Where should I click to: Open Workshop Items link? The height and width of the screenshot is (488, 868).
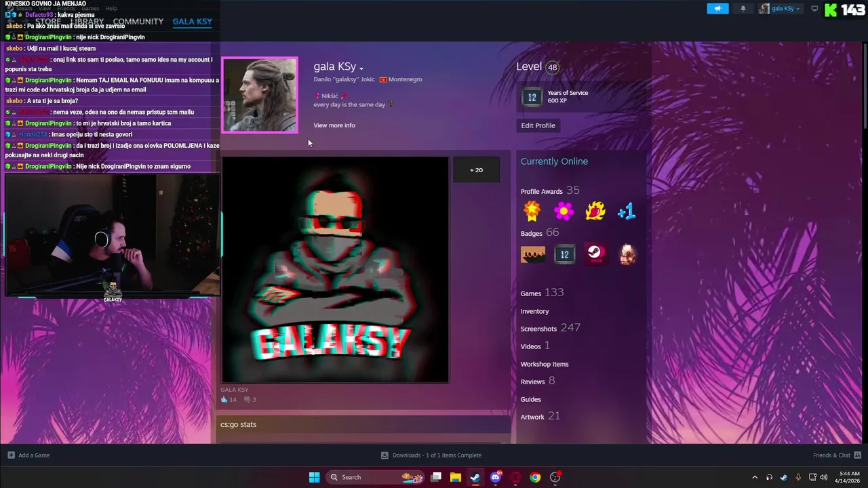tap(545, 364)
